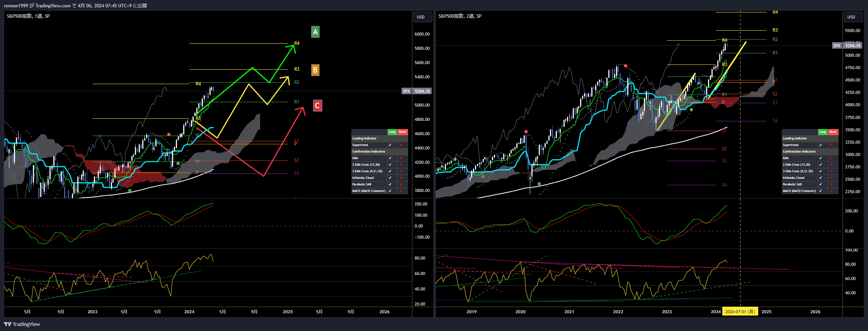Viewport: 868px width, 331px height.
Task: Click EMA Long checkmark in 2-week chart table
Action: tap(820, 158)
